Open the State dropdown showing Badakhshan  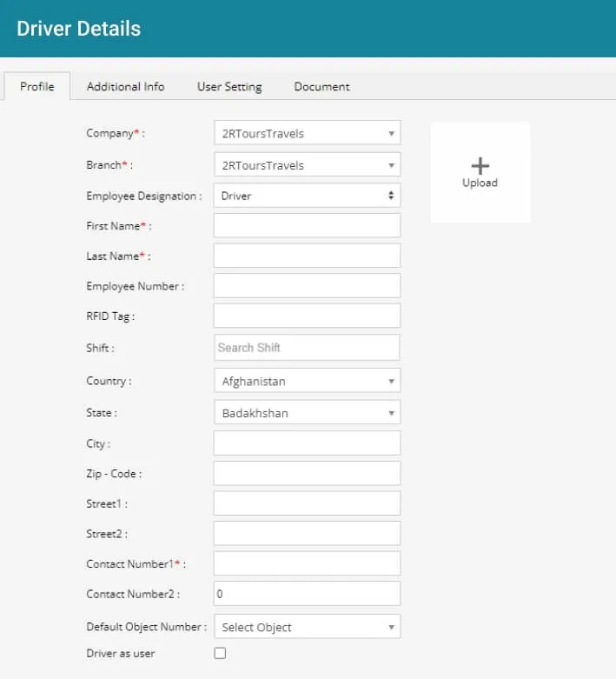click(307, 412)
